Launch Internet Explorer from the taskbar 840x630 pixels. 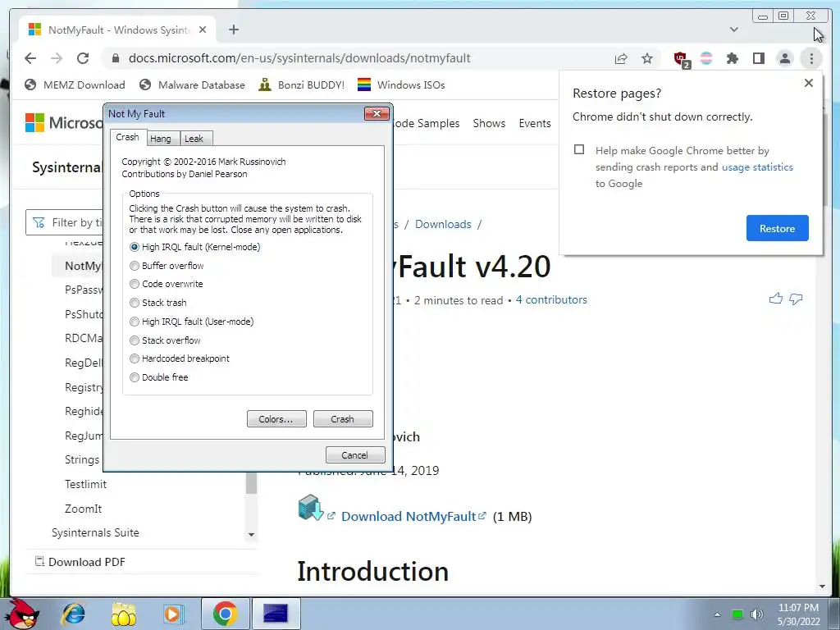tap(73, 614)
